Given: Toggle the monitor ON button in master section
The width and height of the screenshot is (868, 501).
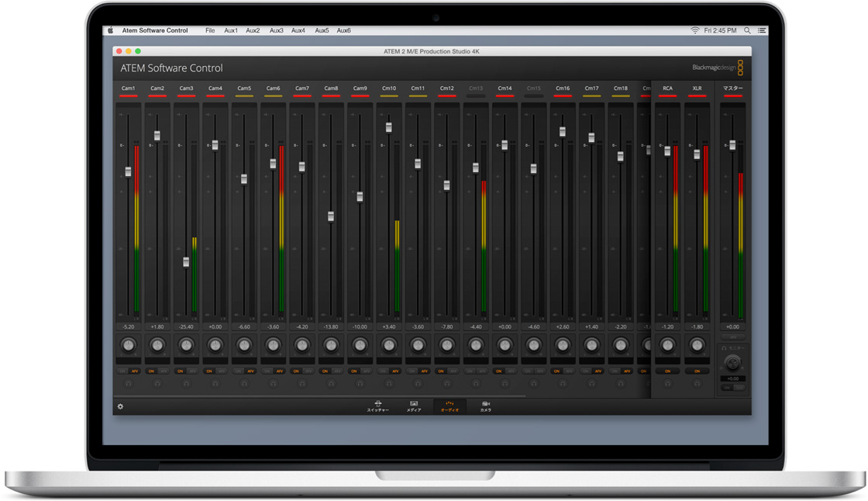Looking at the screenshot, I should [x=727, y=388].
